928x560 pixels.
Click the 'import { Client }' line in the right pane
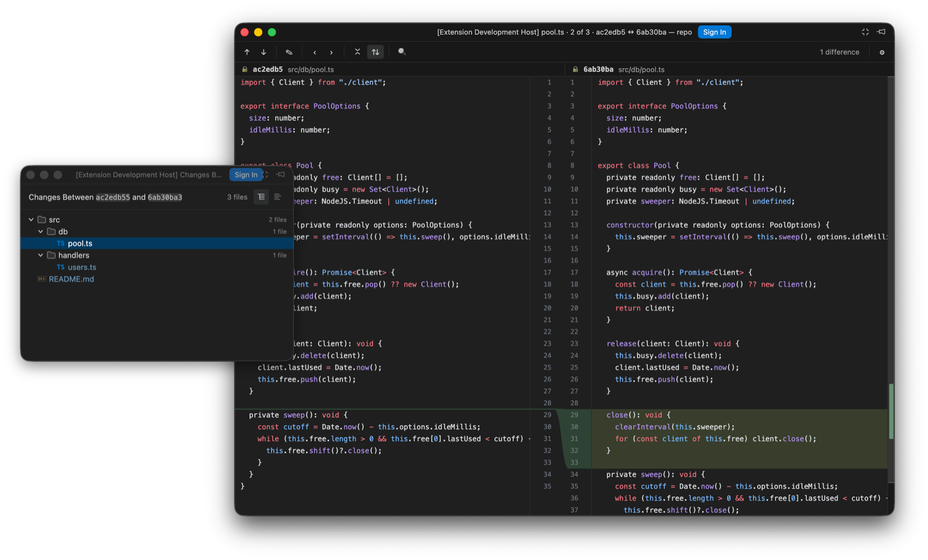[x=670, y=82]
